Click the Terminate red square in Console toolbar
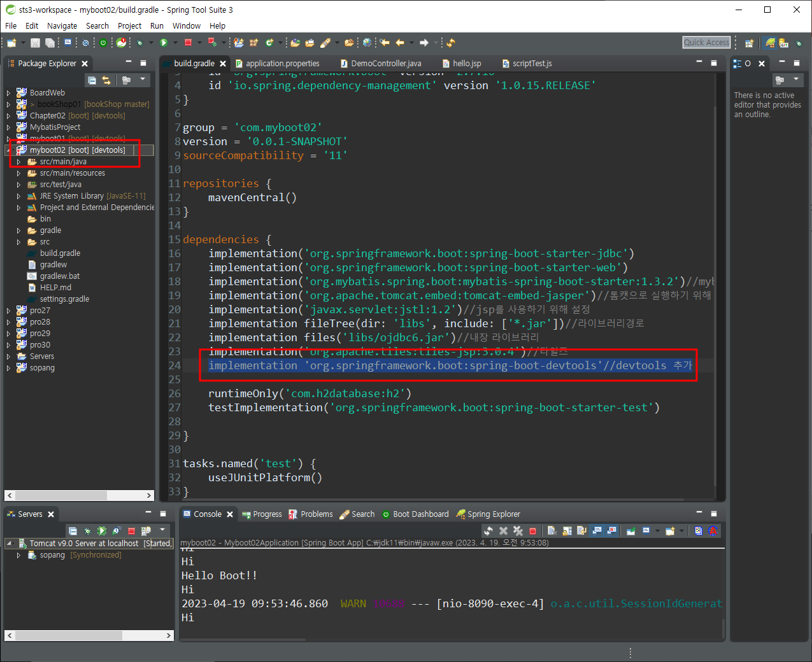This screenshot has height=662, width=812. [532, 530]
